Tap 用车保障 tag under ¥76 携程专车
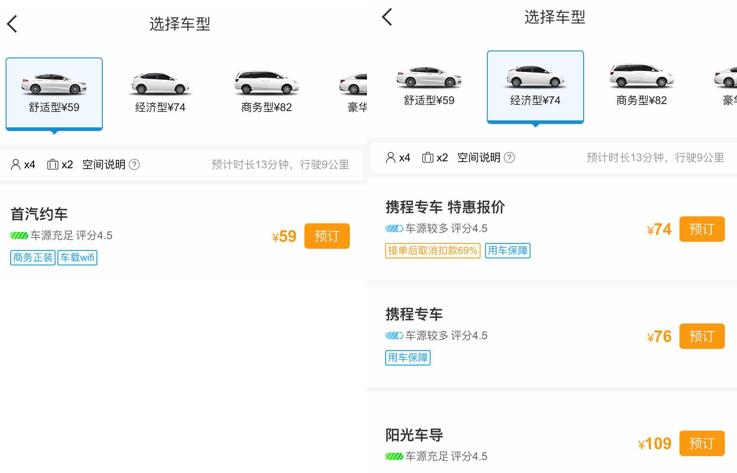Screen dimensions: 737x473 coord(408,358)
